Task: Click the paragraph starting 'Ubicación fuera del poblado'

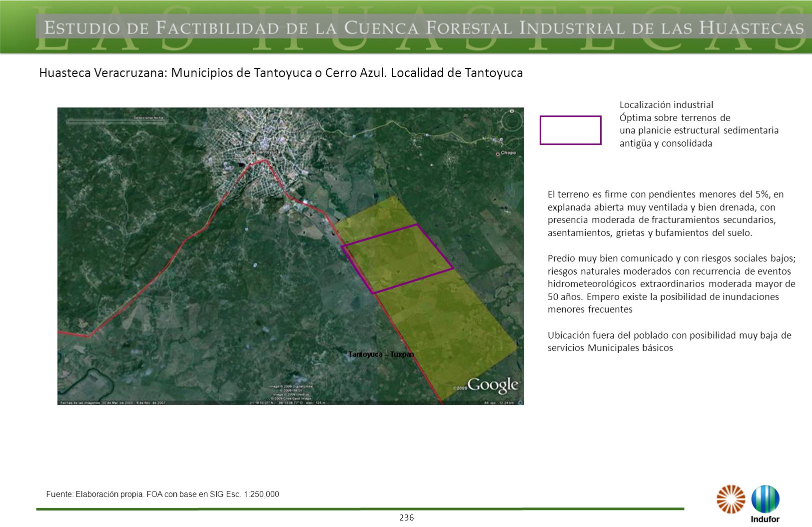Action: click(669, 341)
